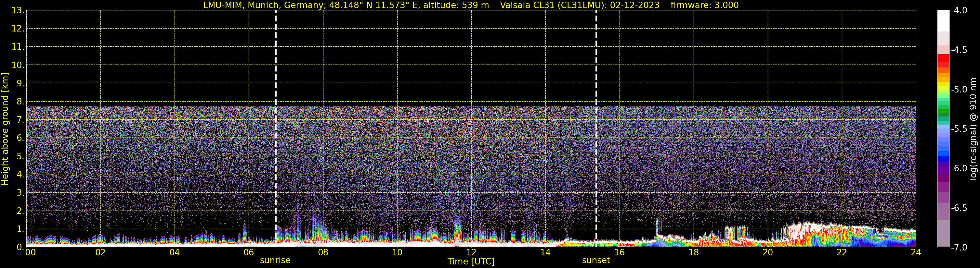The height and width of the screenshot is (268, 980).
Task: Click the 'sunrise' label below the axis
Action: 275,261
